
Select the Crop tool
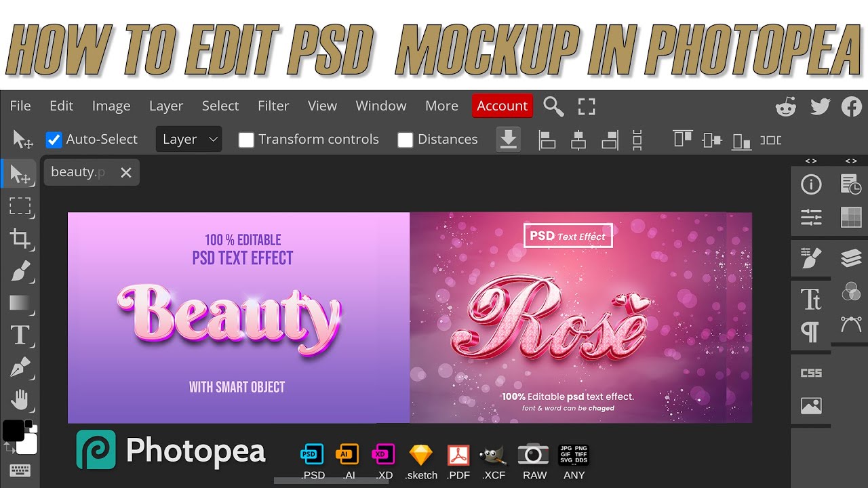click(x=20, y=239)
